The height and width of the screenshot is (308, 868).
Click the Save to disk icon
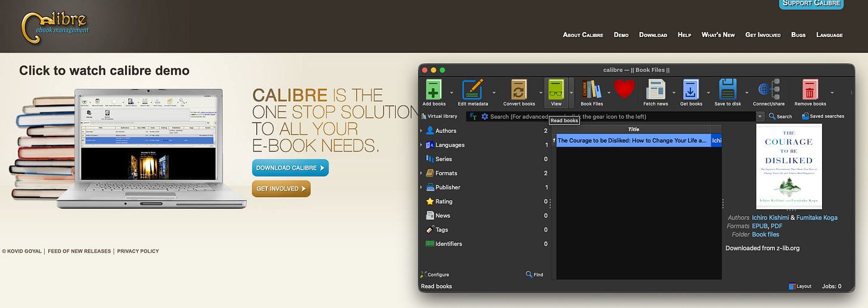727,89
